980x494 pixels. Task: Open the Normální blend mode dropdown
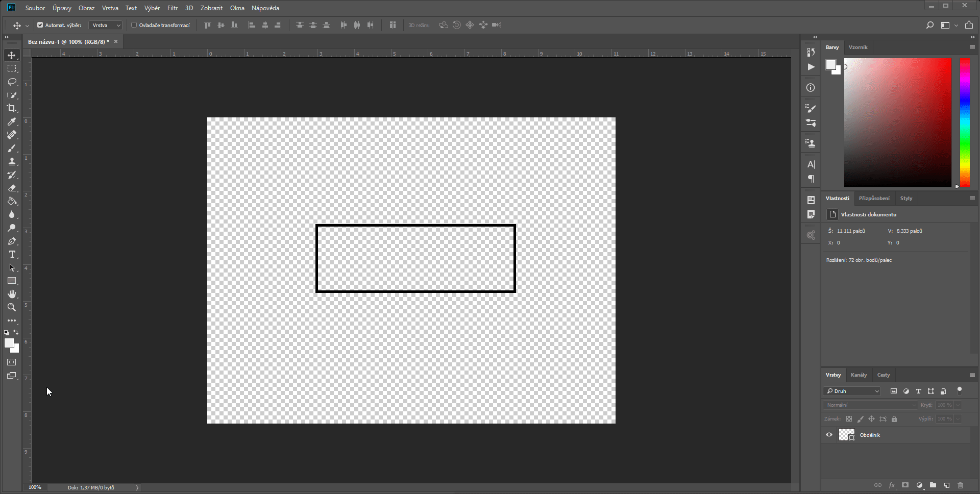pos(870,405)
